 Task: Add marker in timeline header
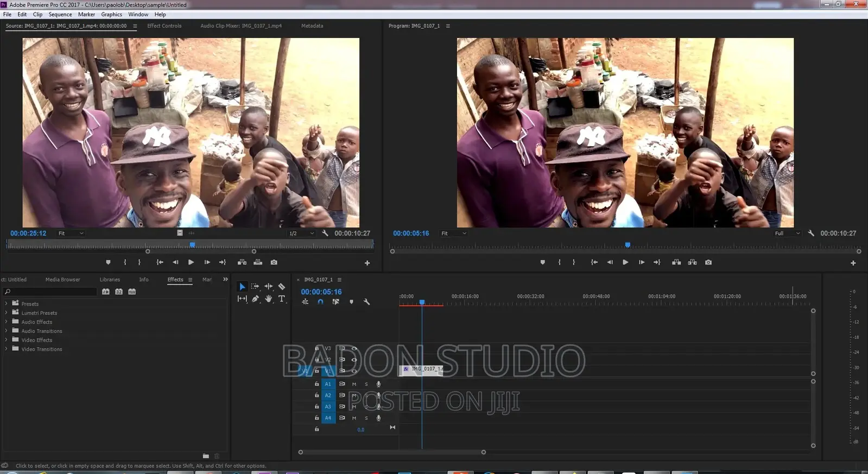(x=351, y=302)
